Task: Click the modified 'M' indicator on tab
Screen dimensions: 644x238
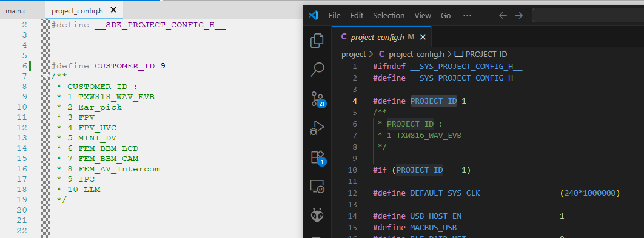Action: [411, 38]
